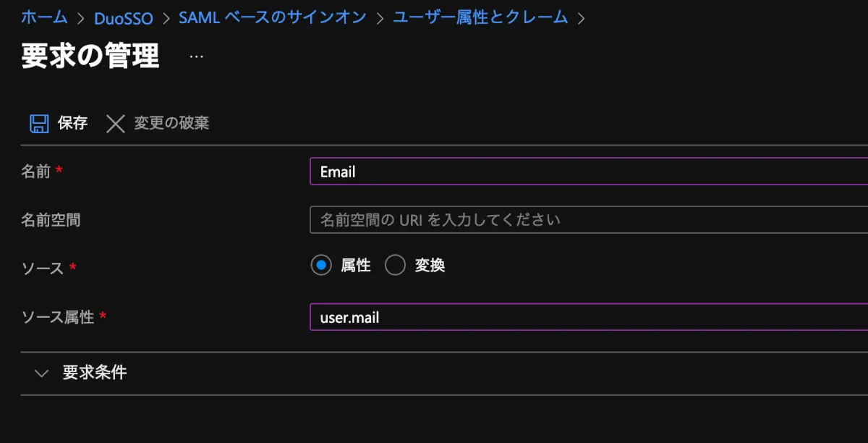Screen dimensions: 868x443
Task: Click the 要求の管理 page title
Action: tap(90, 56)
